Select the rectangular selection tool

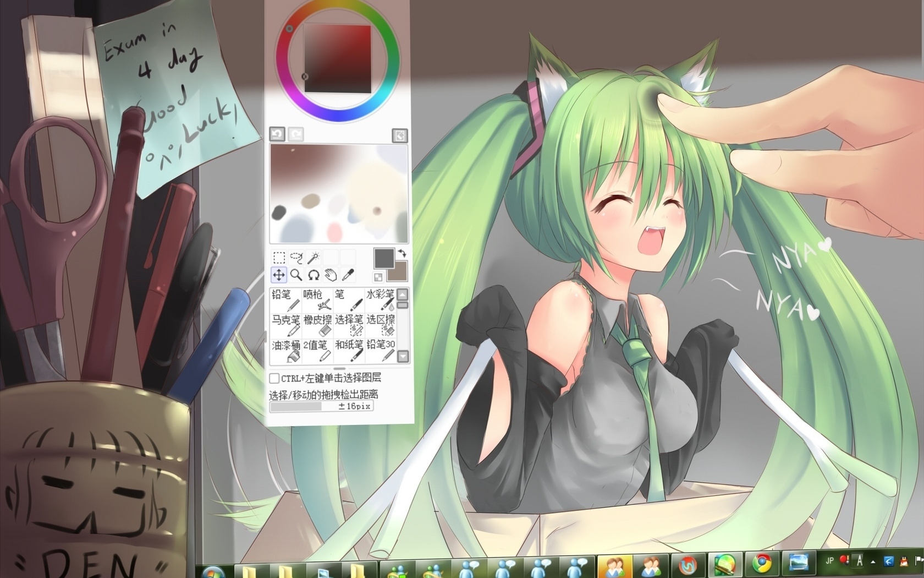(279, 258)
